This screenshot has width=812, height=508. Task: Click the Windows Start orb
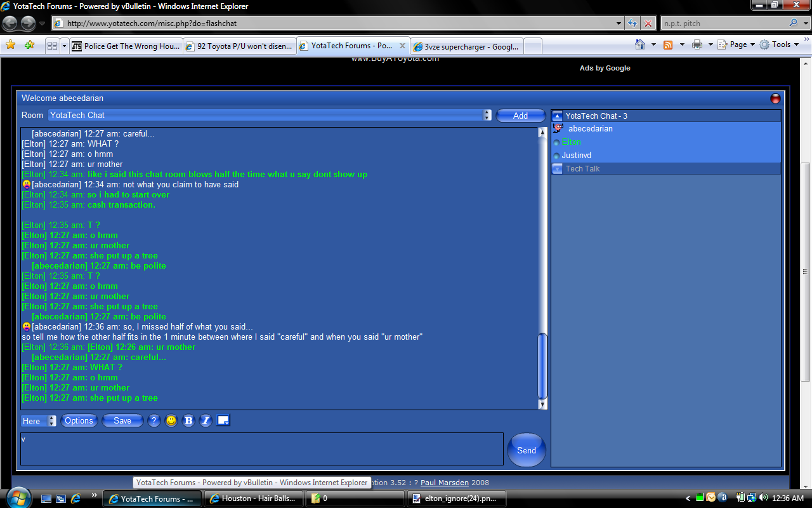click(17, 497)
